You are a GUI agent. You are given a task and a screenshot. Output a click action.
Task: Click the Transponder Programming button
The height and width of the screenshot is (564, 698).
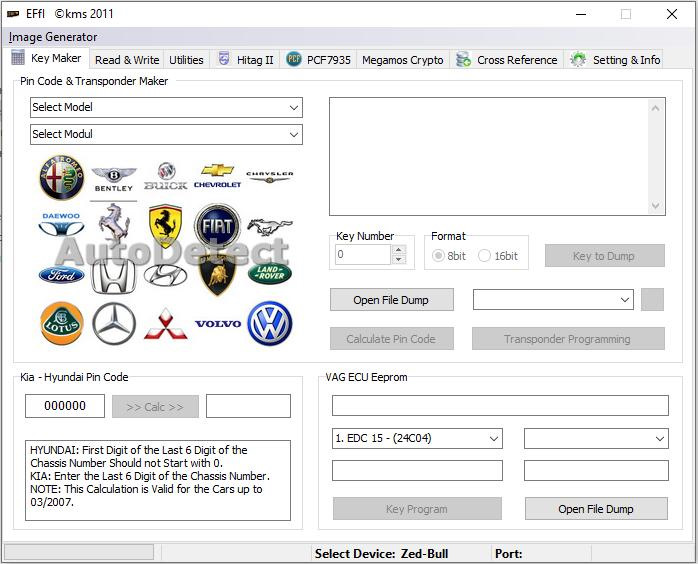pos(568,339)
